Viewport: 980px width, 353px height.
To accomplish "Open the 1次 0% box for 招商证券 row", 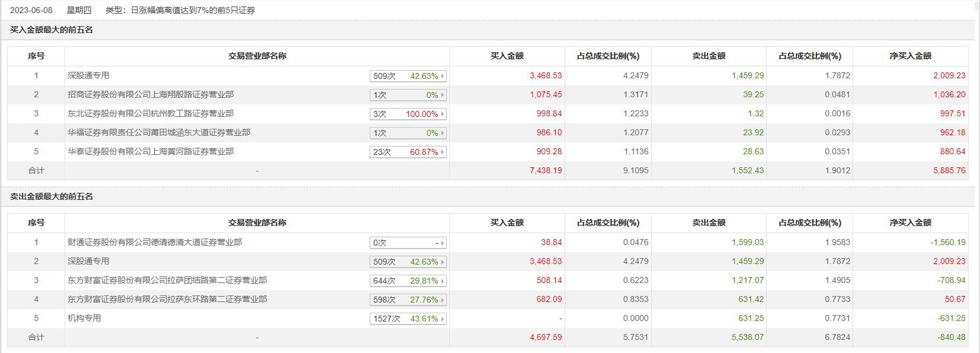I will point(408,95).
